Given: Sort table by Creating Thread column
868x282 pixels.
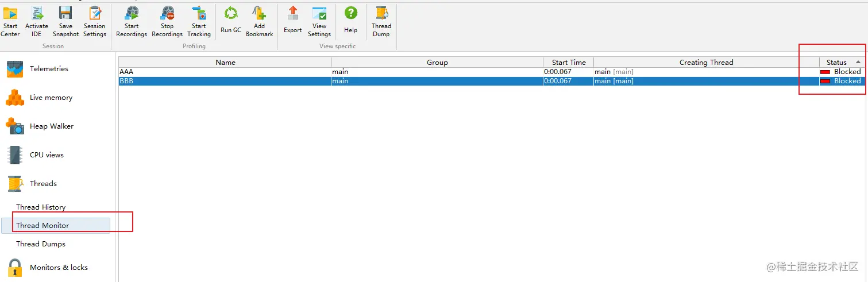Looking at the screenshot, I should (707, 63).
